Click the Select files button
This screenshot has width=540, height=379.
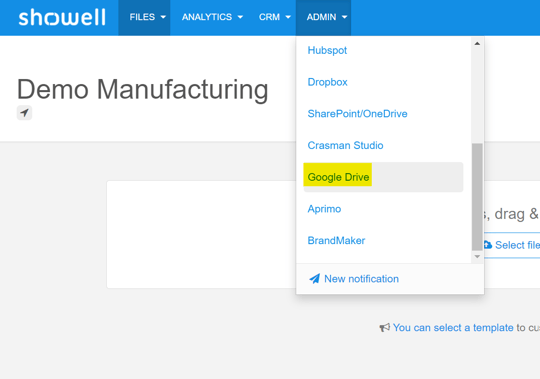point(512,245)
